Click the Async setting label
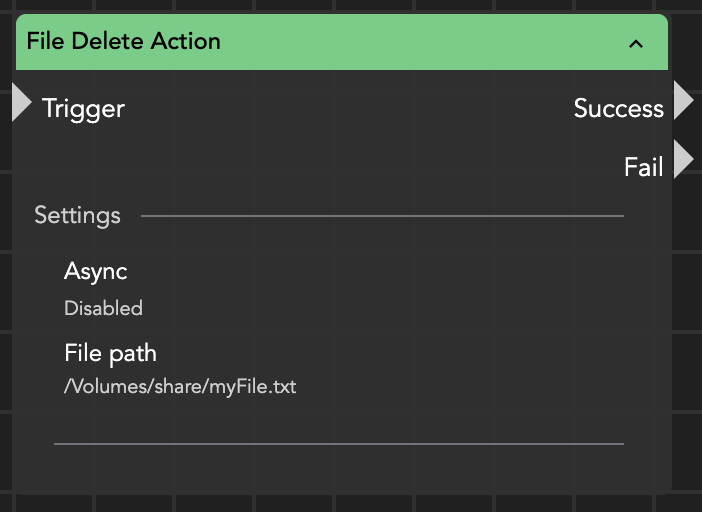The width and height of the screenshot is (702, 512). (95, 271)
